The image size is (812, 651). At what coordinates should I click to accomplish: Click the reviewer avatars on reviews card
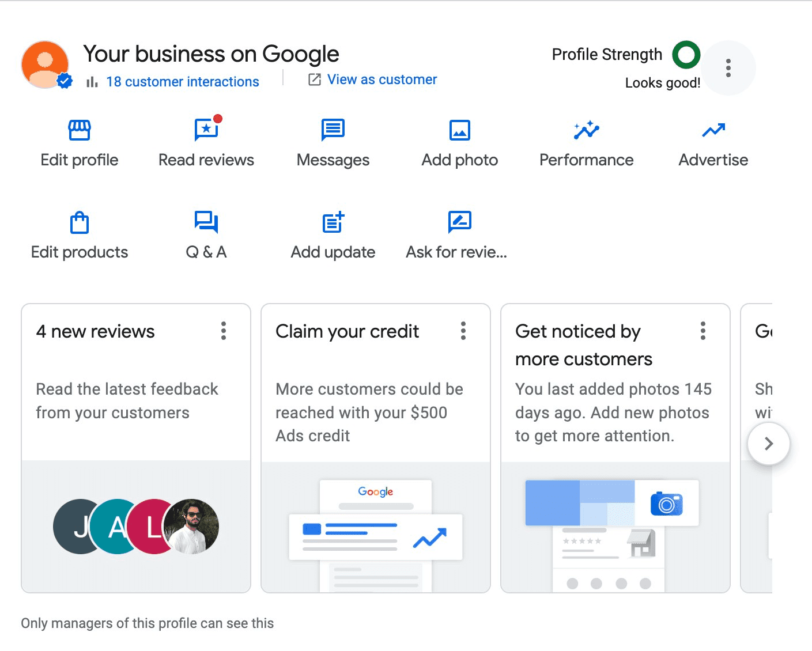[136, 527]
